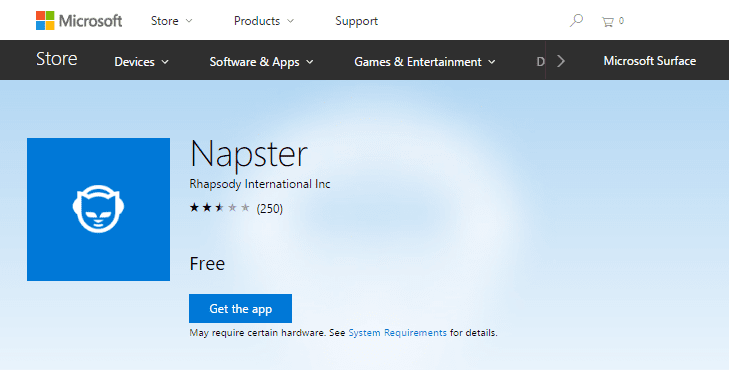729x370 pixels.
Task: Expand the Games & Entertainment menu
Action: (425, 62)
